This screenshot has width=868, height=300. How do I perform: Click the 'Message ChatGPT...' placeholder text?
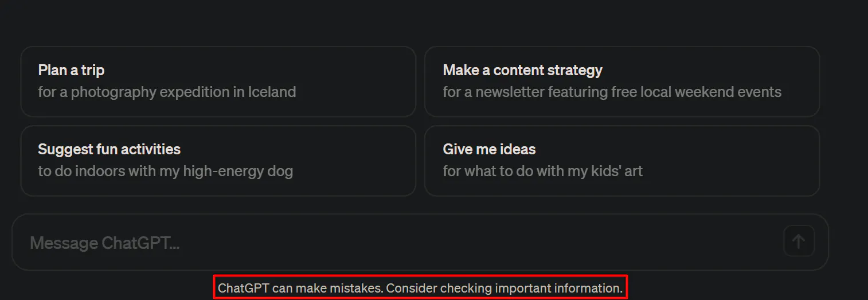click(104, 243)
